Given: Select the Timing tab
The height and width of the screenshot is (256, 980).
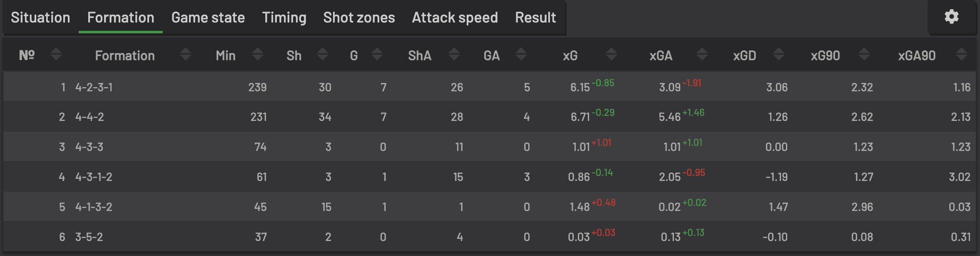Looking at the screenshot, I should pos(284,18).
